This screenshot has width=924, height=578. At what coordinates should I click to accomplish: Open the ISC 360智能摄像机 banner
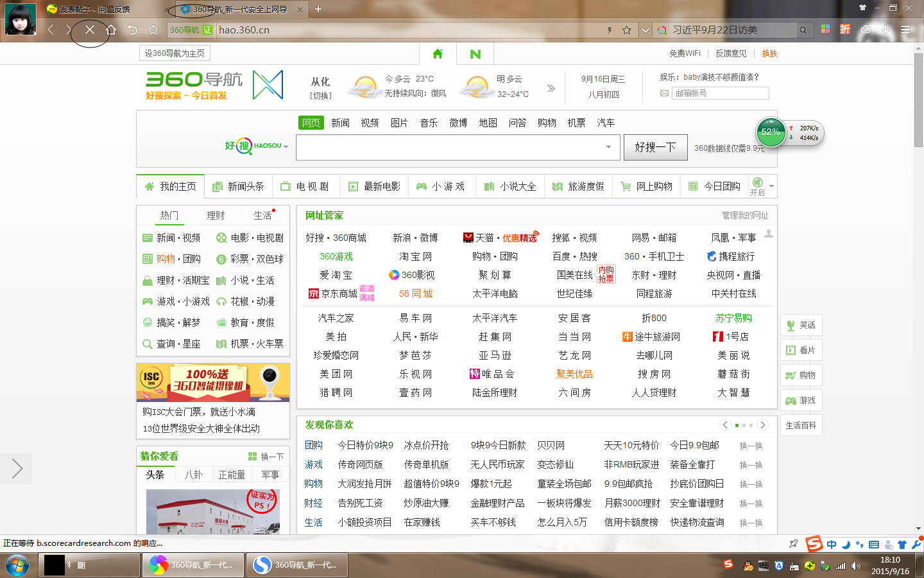tap(213, 382)
